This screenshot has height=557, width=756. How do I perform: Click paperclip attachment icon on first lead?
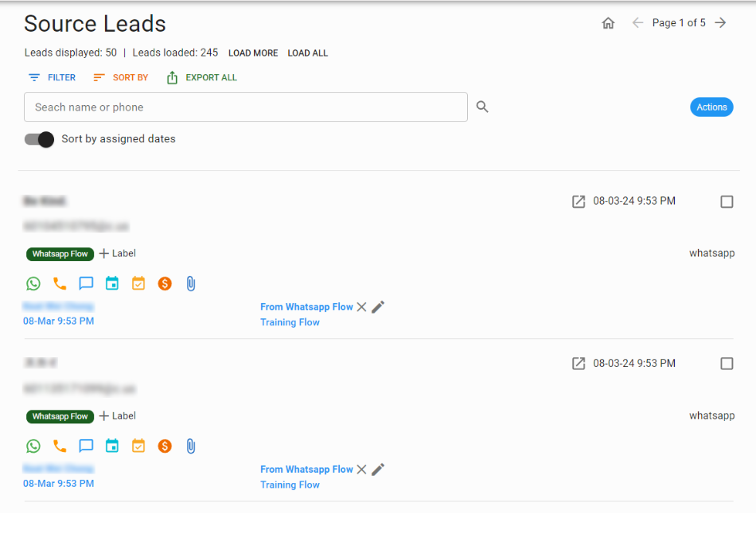(191, 283)
